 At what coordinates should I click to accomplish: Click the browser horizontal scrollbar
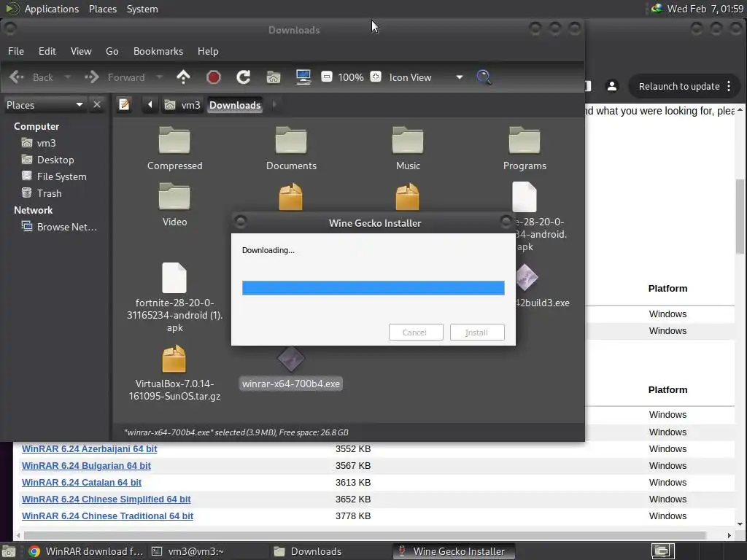(365, 535)
